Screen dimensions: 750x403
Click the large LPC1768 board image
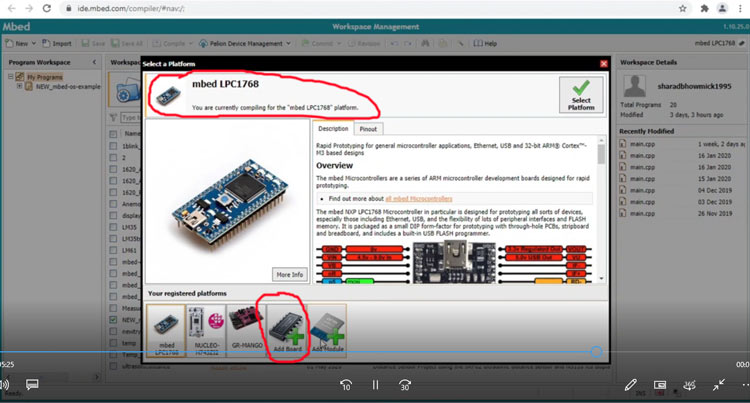[229, 203]
